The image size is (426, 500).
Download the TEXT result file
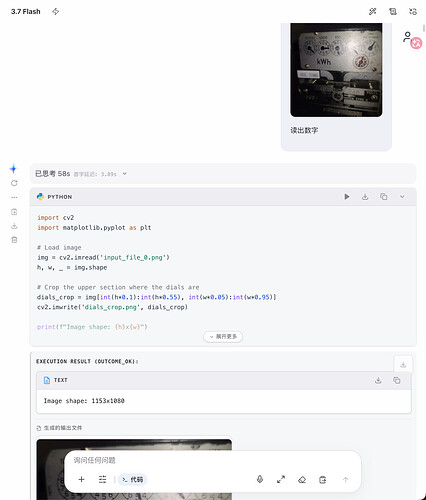click(378, 380)
